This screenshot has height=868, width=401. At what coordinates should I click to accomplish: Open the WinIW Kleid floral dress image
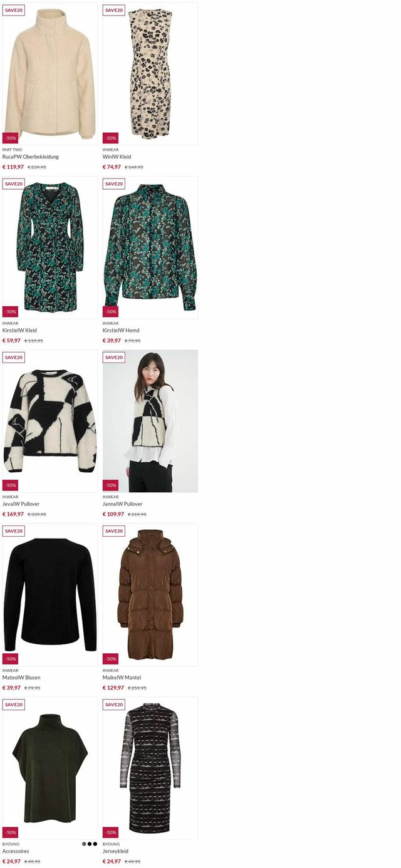[x=150, y=74]
